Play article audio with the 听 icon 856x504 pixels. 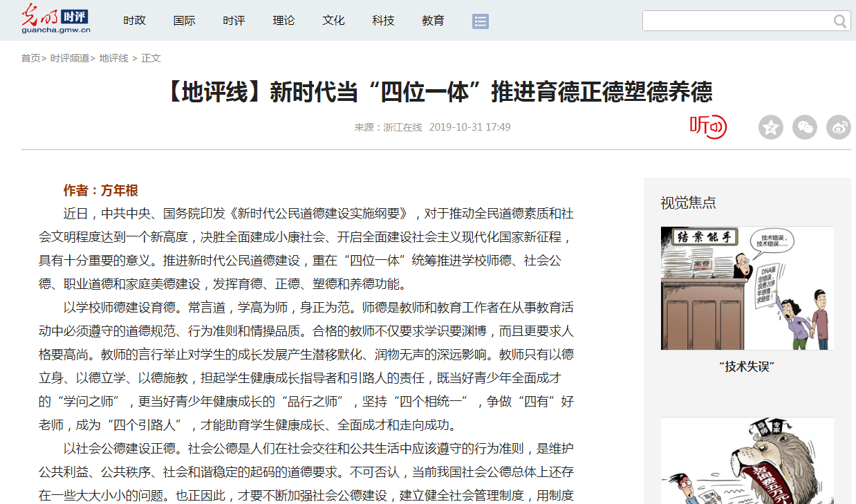[708, 127]
